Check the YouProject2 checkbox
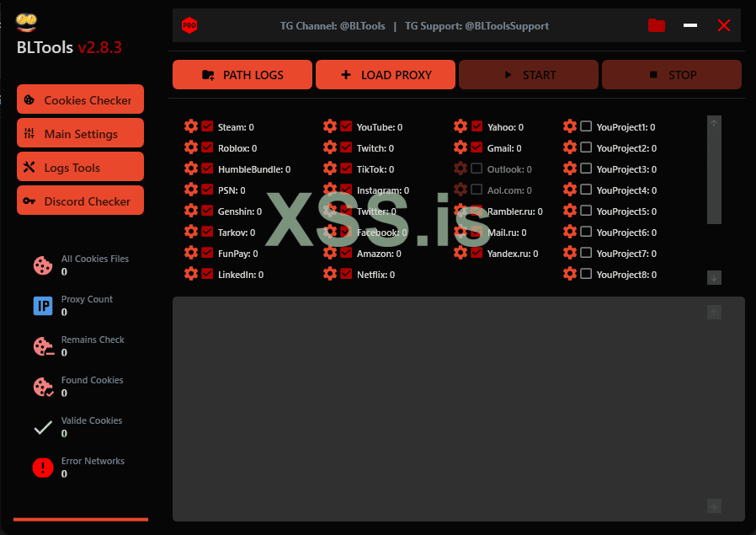Image resolution: width=756 pixels, height=535 pixels. (586, 147)
